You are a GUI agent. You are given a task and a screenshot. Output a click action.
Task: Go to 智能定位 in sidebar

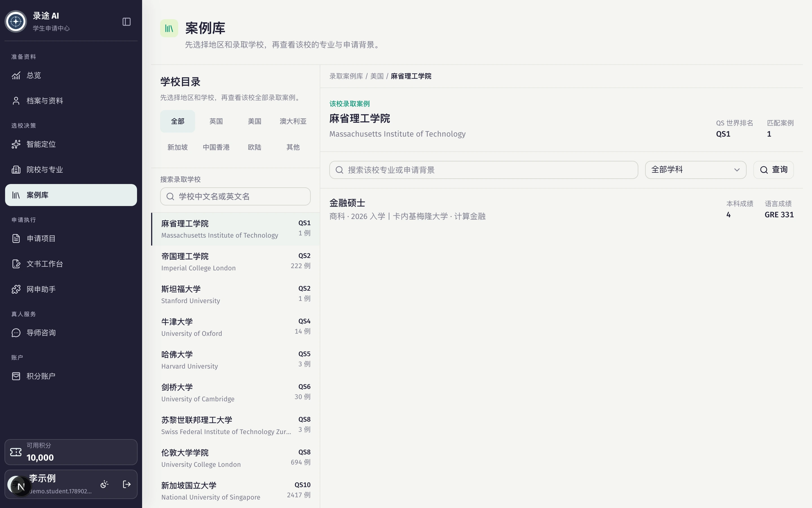tap(71, 144)
